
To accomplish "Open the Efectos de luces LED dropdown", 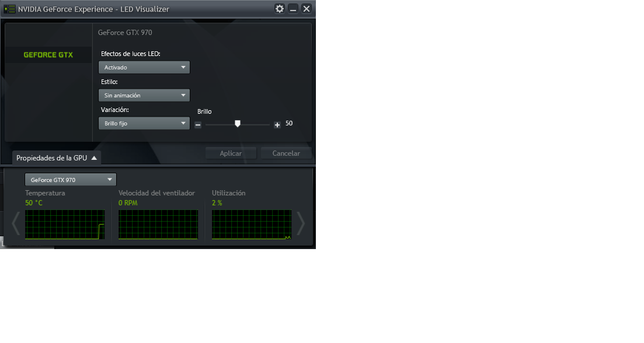I will coord(144,67).
